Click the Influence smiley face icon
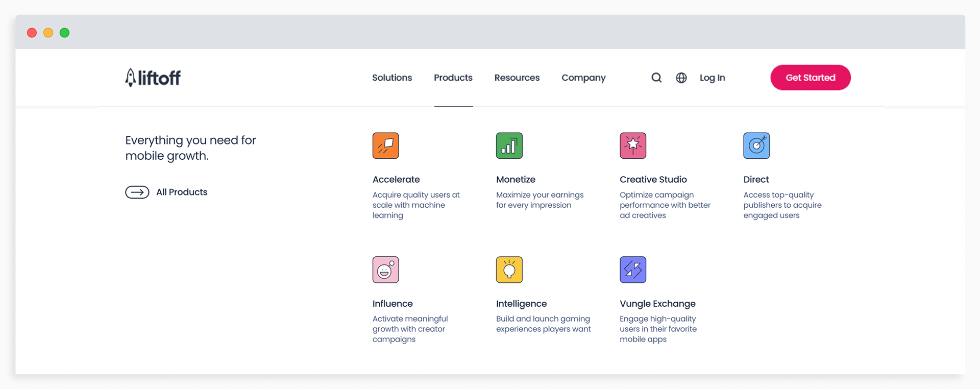 (x=385, y=270)
